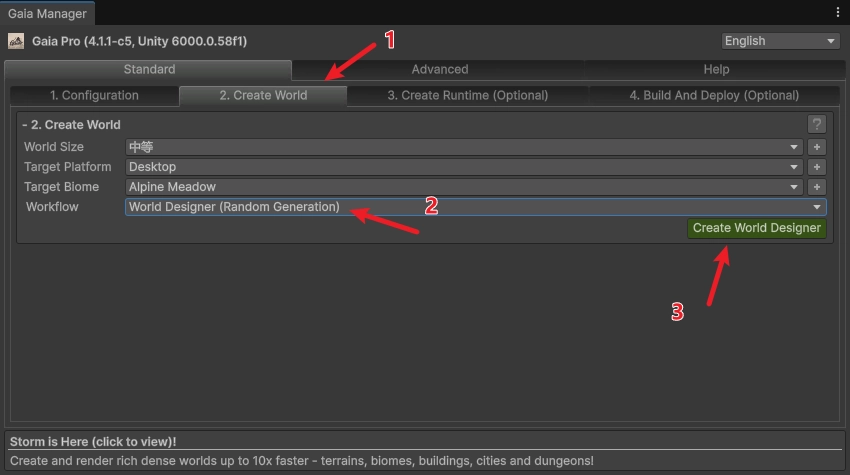Click the Workflow label
Viewport: 850px width, 475px height.
tap(52, 207)
